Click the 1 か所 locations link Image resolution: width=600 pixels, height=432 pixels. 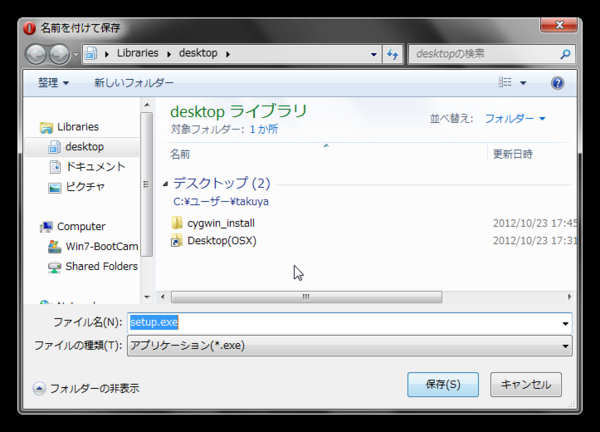[x=264, y=129]
